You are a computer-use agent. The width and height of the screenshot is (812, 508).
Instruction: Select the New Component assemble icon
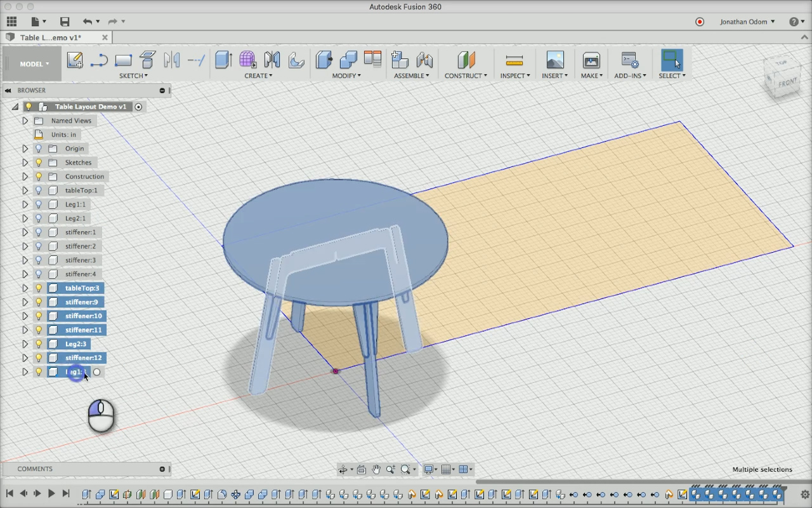400,60
